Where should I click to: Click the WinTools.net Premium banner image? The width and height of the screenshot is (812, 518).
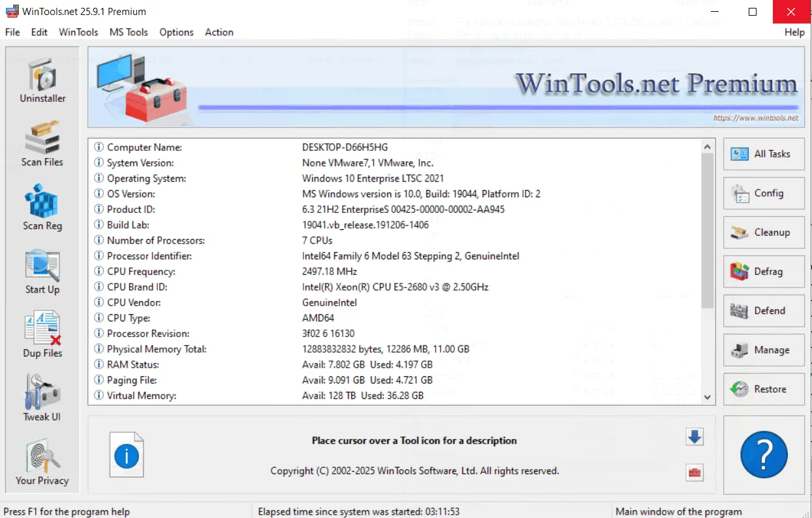[446, 87]
